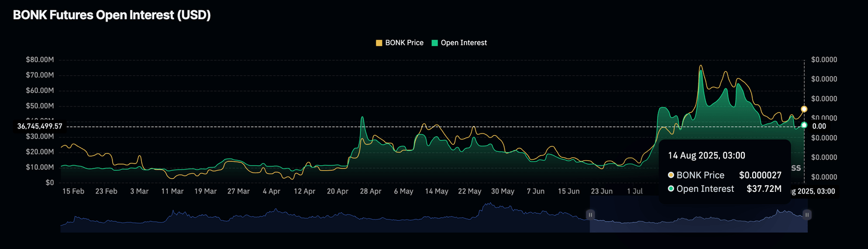Click the 1 Jul date axis label
Image resolution: width=868 pixels, height=249 pixels.
coord(634,191)
